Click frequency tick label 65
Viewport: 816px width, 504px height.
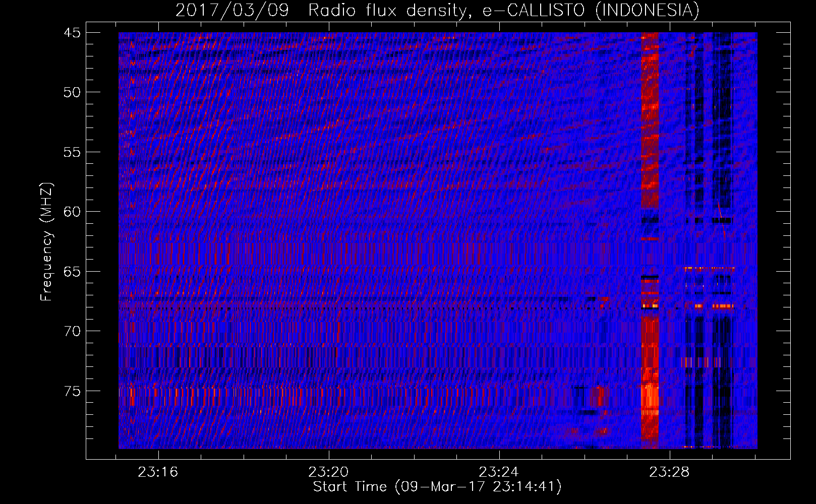click(x=72, y=272)
